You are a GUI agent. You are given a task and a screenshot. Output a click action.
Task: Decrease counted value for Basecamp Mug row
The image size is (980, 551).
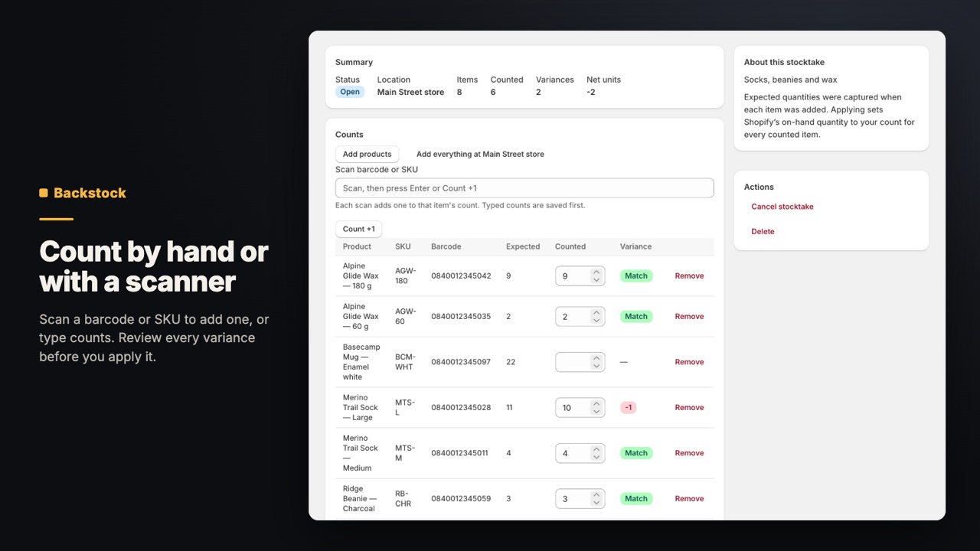596,367
